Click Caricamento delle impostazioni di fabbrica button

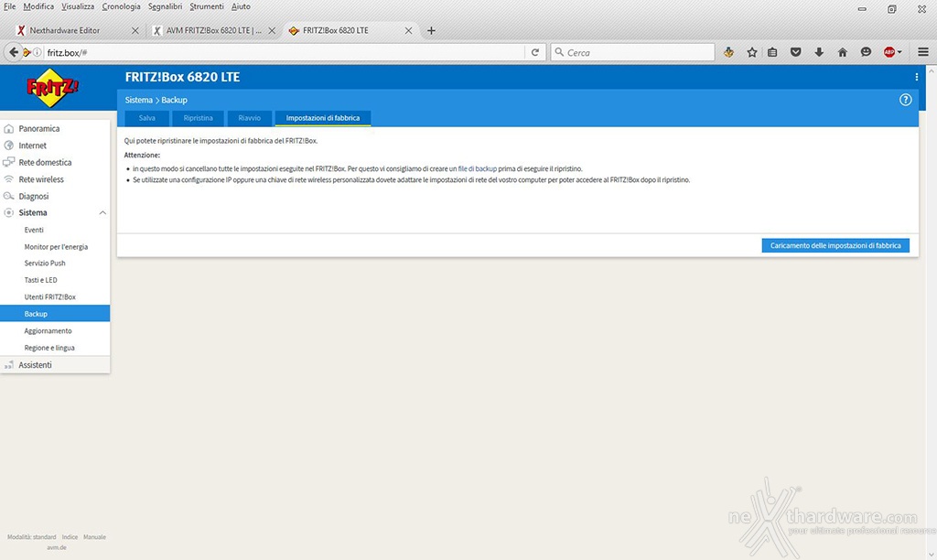pos(835,245)
